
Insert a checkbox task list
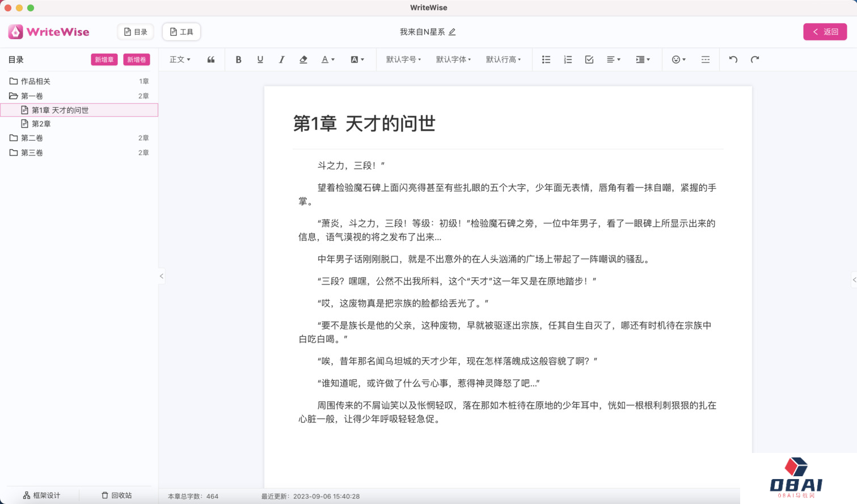pyautogui.click(x=589, y=60)
